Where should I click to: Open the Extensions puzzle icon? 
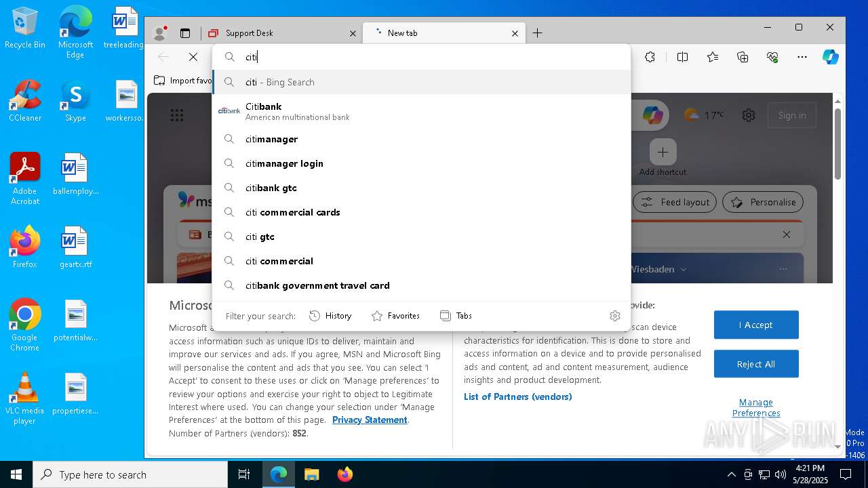pos(650,57)
